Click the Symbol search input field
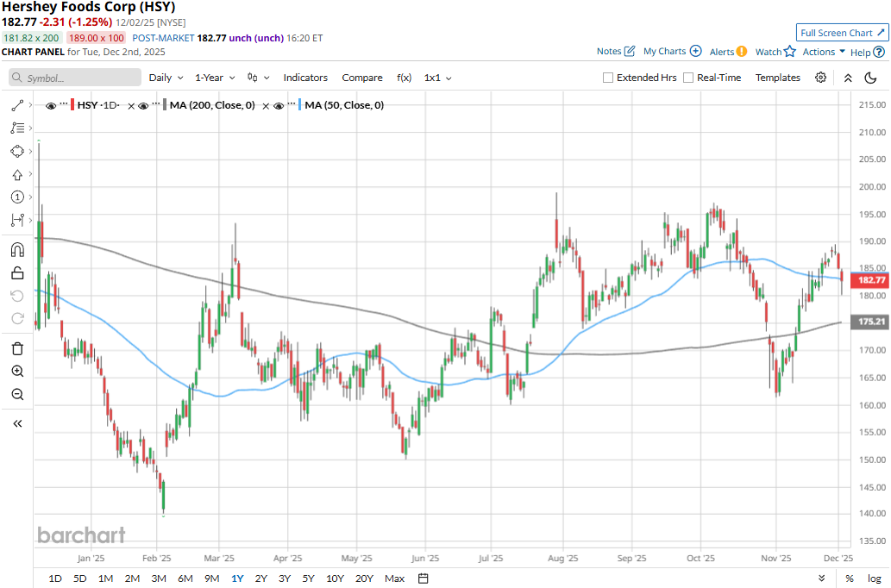891x588 pixels. (x=75, y=78)
